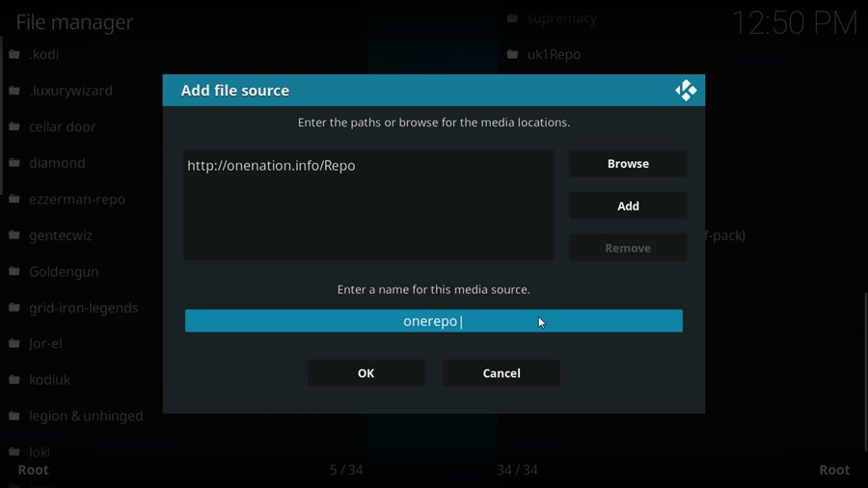
Task: Click the '34 / 34' item counter
Action: [x=517, y=470]
